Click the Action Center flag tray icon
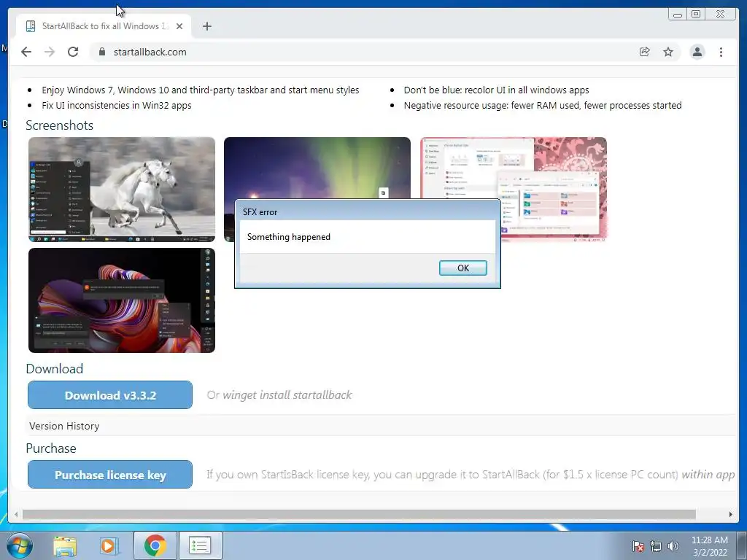This screenshot has width=747, height=560. pyautogui.click(x=638, y=546)
